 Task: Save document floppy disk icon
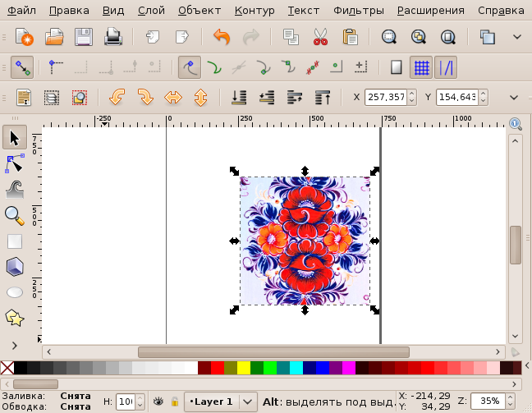[x=84, y=37]
